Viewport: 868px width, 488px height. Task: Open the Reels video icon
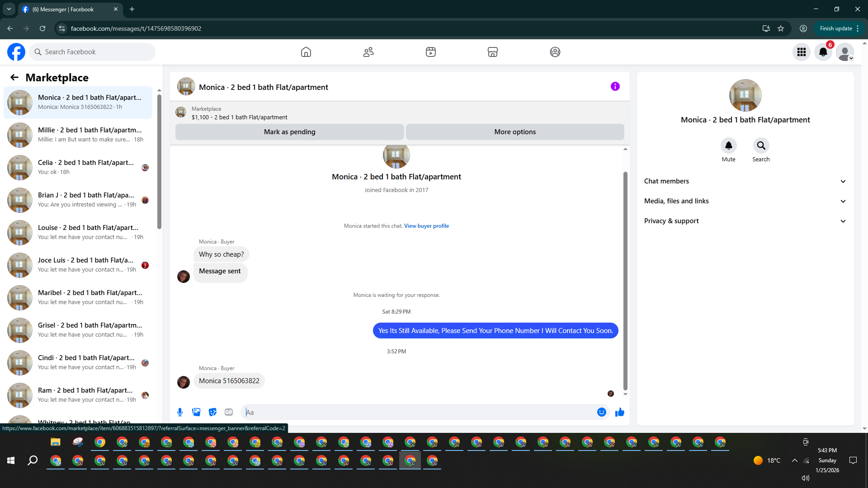coord(431,52)
